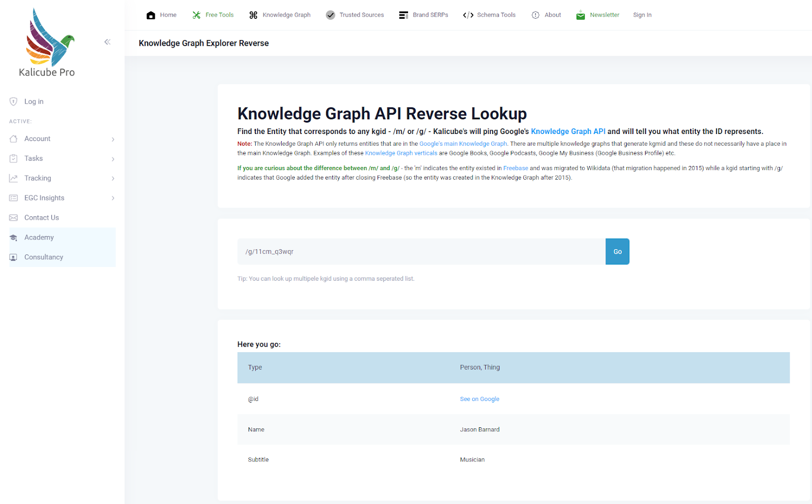Collapse the sidebar with double-chevron icon
The width and height of the screenshot is (812, 504).
pyautogui.click(x=107, y=42)
